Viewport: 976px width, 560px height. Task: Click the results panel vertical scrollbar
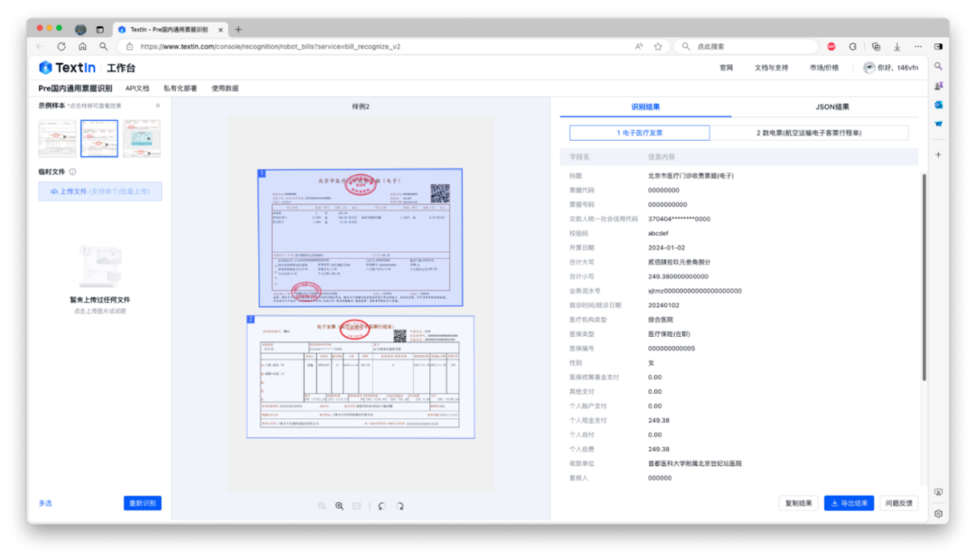point(924,277)
